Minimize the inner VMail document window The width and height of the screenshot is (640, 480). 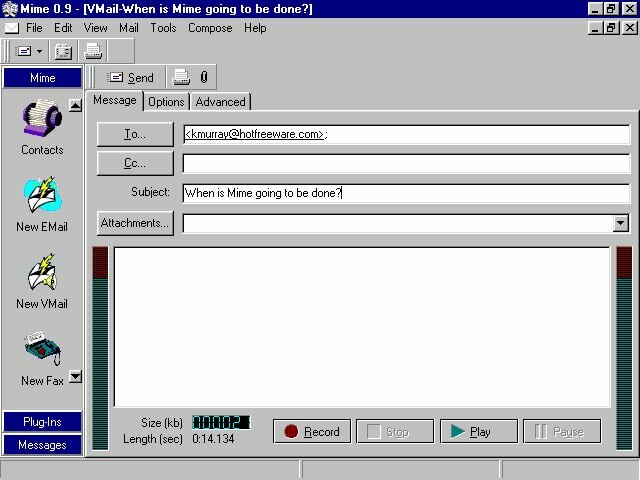click(x=595, y=28)
